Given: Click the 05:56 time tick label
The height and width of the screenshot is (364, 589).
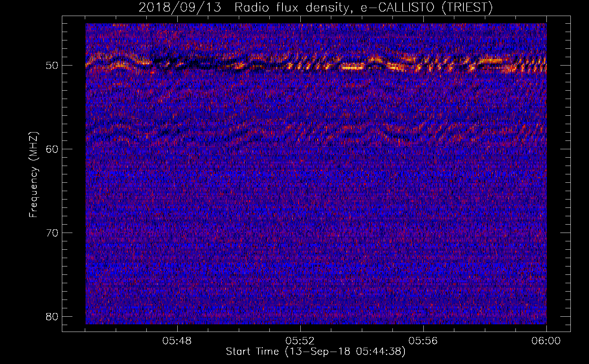Looking at the screenshot, I should 423,341.
